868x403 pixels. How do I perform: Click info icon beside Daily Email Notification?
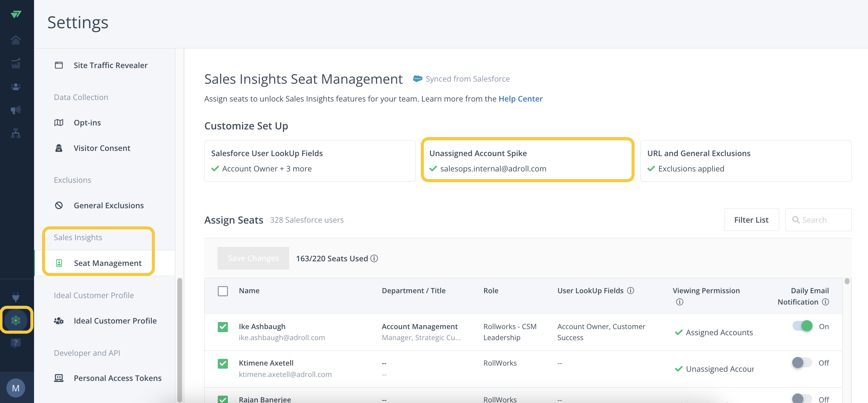[826, 302]
